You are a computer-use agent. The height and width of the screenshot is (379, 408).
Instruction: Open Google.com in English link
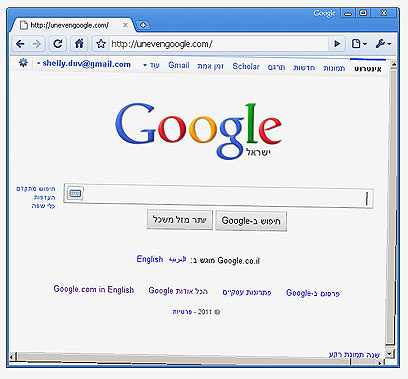tap(94, 289)
